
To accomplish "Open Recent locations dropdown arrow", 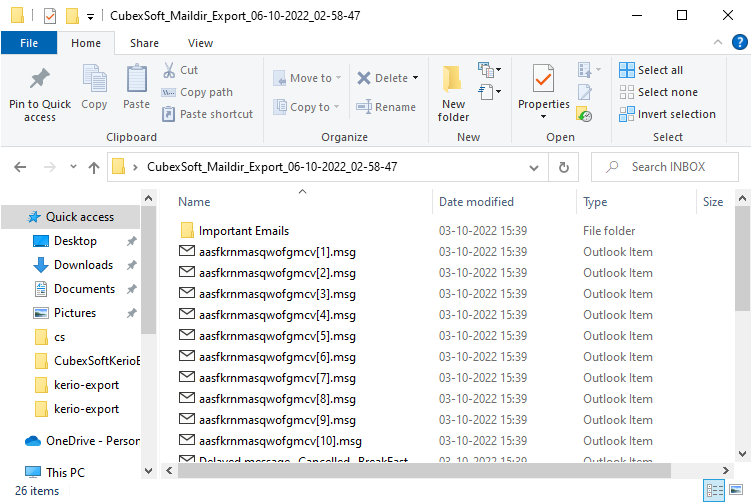I will [x=73, y=167].
